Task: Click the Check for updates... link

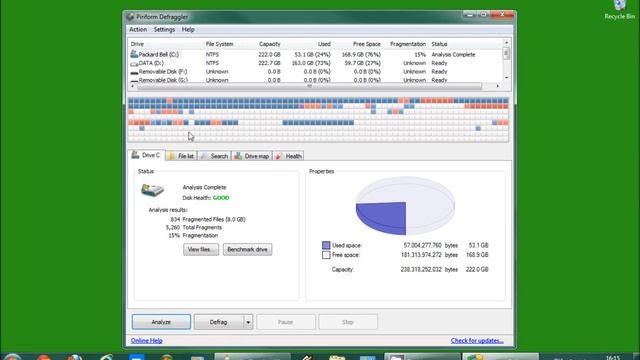Action: 477,340
